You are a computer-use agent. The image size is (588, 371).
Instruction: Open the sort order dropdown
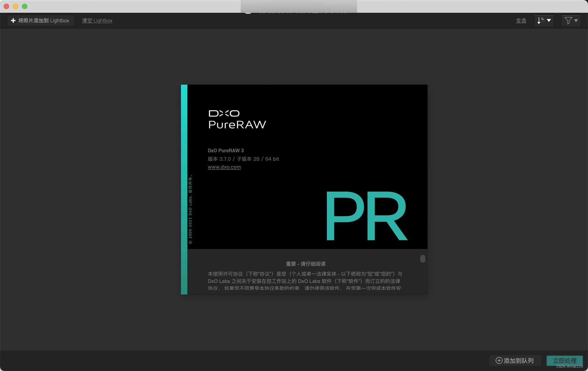[544, 20]
